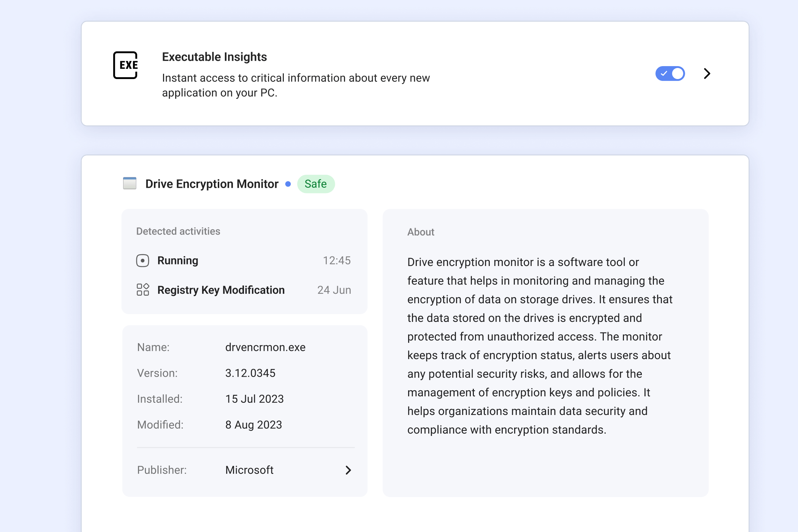Viewport: 798px width, 532px height.
Task: Click the Executable Insights description text
Action: [296, 85]
